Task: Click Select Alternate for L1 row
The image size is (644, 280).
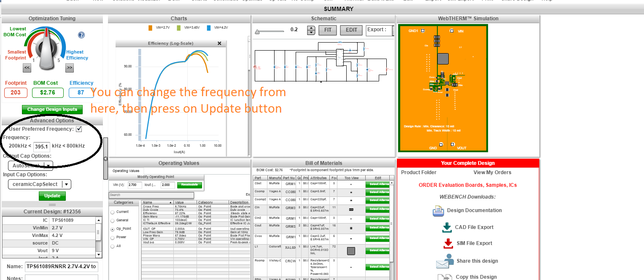Action: pyautogui.click(x=378, y=251)
